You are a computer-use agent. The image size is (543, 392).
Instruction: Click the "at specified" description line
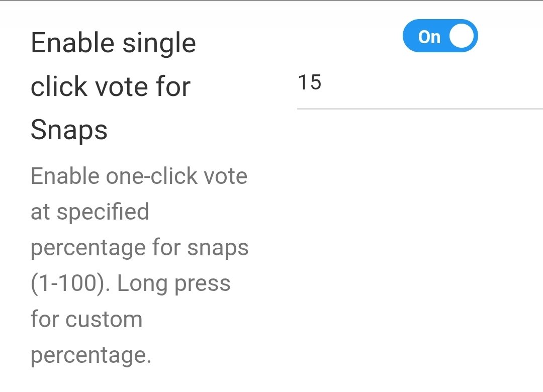90,212
